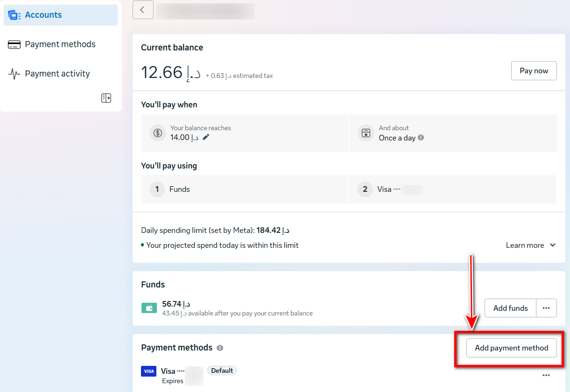This screenshot has width=570, height=392.
Task: Click the info icon beside Payment methods heading
Action: click(219, 348)
